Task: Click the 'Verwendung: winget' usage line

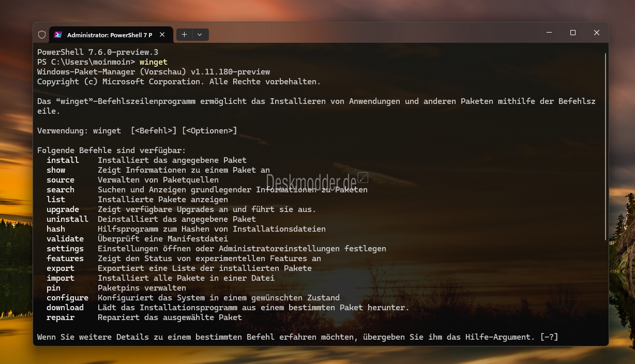Action: (137, 131)
